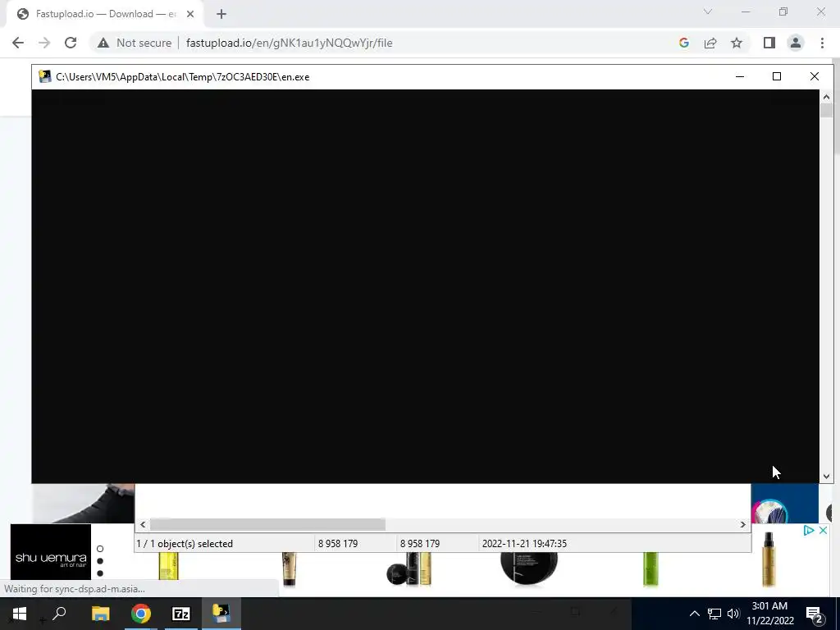Click the green bottle product in ad

tap(651, 569)
